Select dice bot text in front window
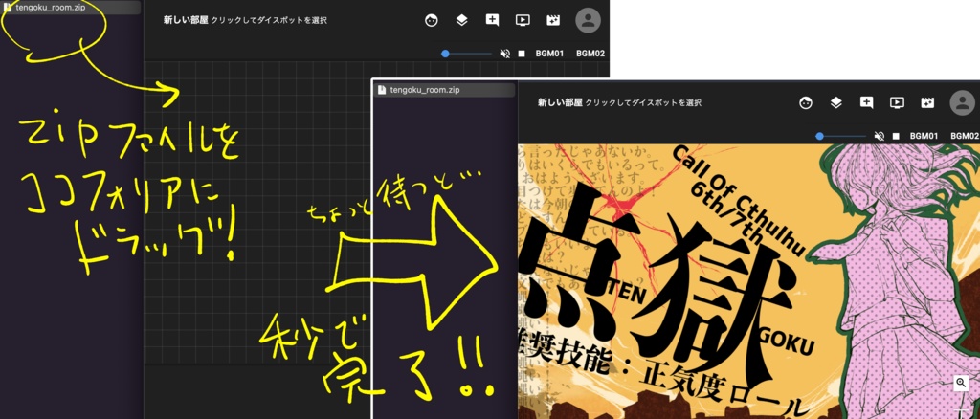 (643, 103)
